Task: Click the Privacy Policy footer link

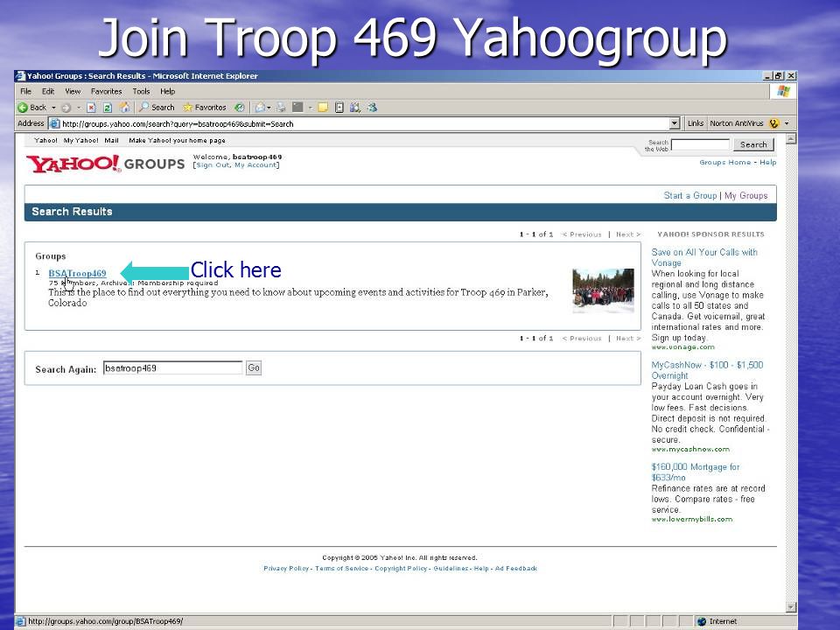Action: click(x=286, y=569)
